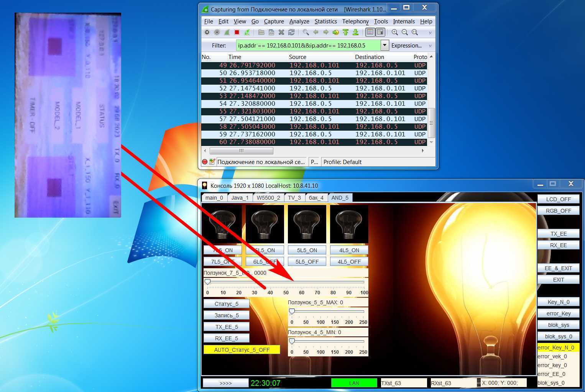Edit capture comments icon in Wireshark status bar
Screen dimensions: 585x392
[x=212, y=162]
